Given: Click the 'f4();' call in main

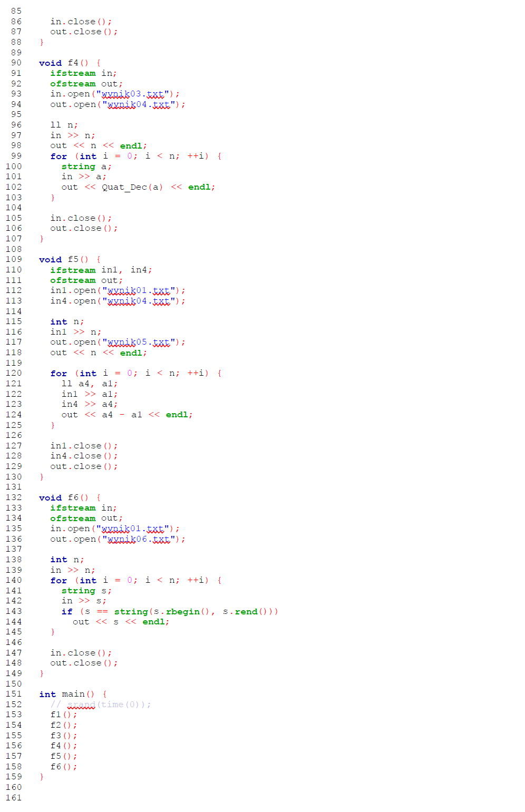Looking at the screenshot, I should pyautogui.click(x=64, y=746).
